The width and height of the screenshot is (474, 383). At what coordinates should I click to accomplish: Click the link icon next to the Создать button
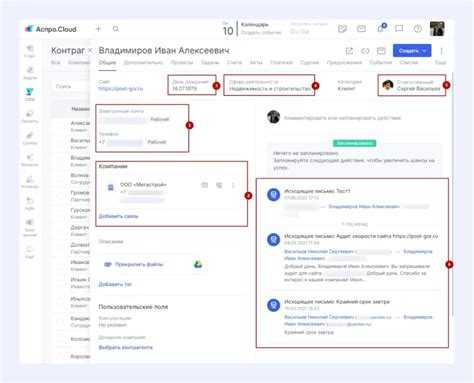365,51
